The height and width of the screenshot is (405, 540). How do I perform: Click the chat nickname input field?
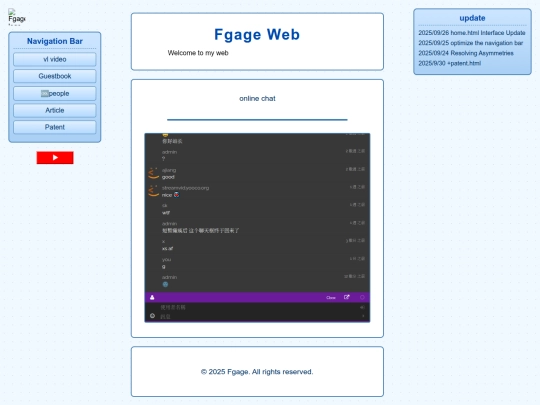[x=258, y=307]
